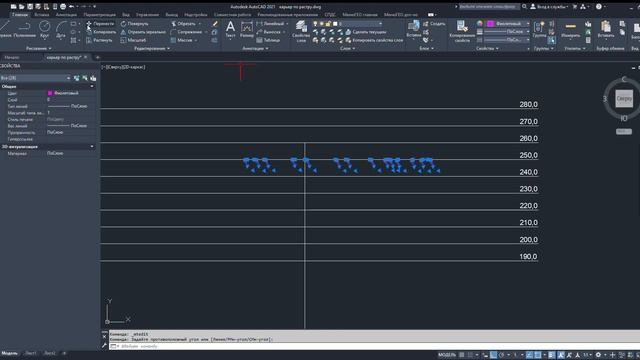Open the color dropdown in ribbon Properties panel
Image resolution: width=640 pixels, height=360 pixels.
coord(508,24)
